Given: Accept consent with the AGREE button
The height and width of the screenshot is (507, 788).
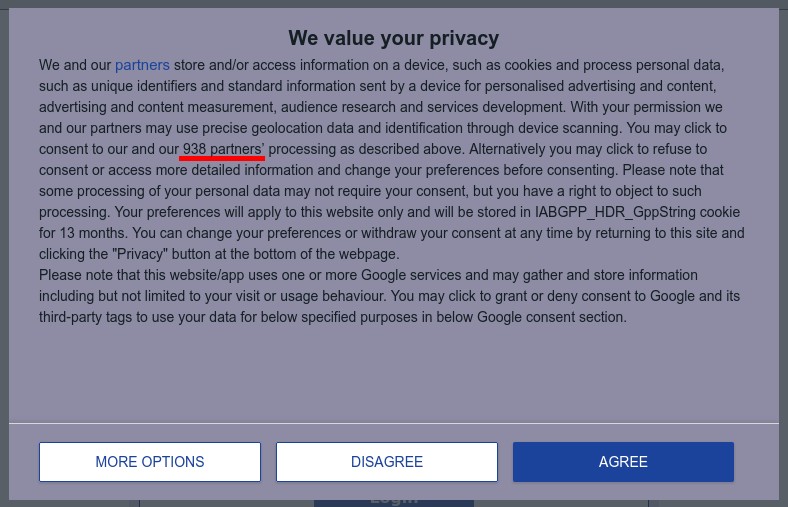Looking at the screenshot, I should (x=623, y=462).
